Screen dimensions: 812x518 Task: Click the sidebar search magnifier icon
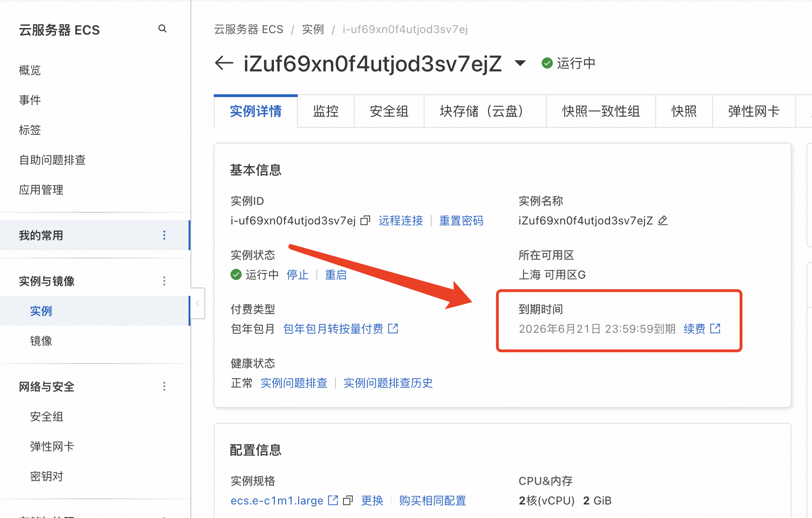click(x=162, y=28)
